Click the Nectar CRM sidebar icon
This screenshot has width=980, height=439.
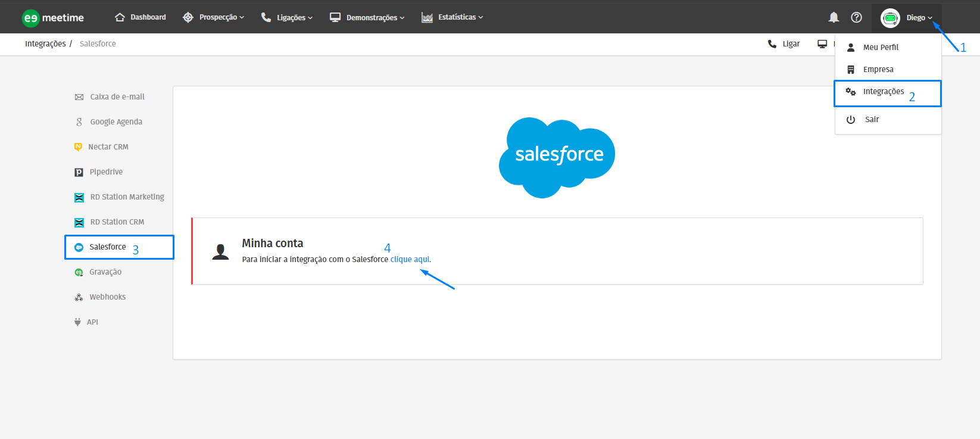[x=78, y=147]
